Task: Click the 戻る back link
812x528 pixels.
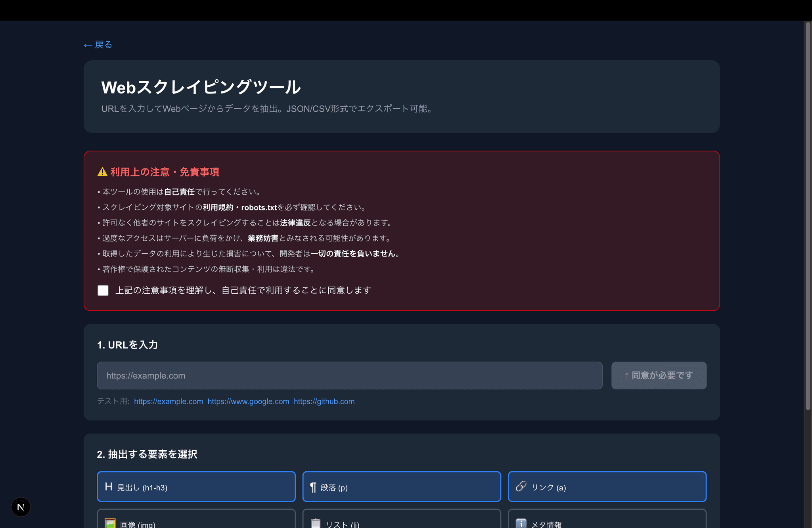Action: 98,45
